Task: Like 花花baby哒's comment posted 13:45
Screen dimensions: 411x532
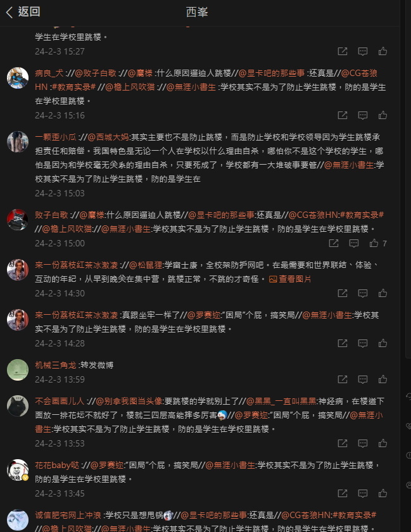Action: click(x=383, y=493)
